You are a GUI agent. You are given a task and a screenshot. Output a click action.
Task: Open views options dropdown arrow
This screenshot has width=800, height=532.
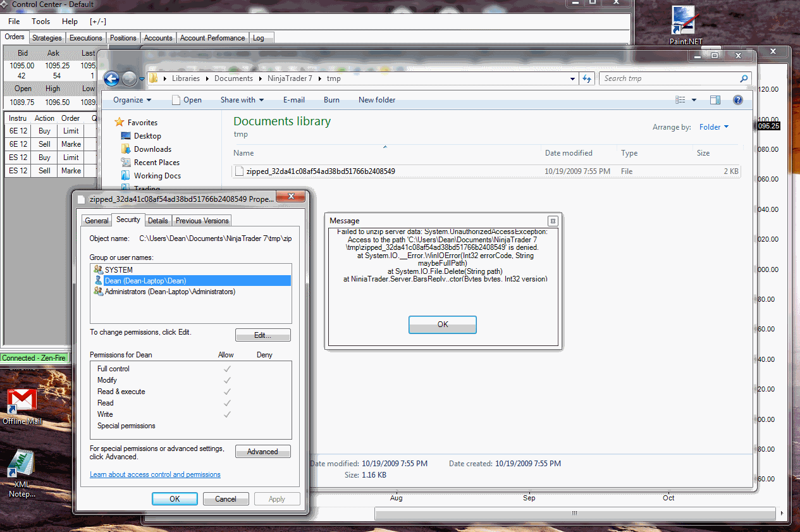[694, 100]
